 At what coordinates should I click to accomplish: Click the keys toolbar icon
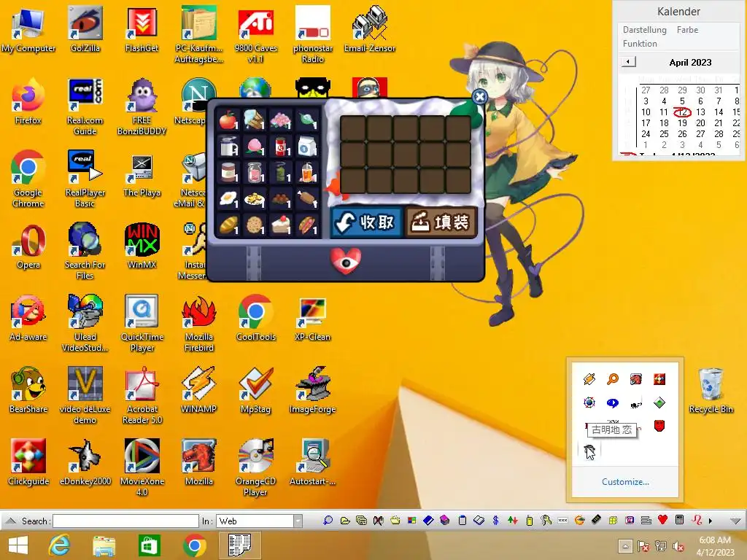point(546,520)
